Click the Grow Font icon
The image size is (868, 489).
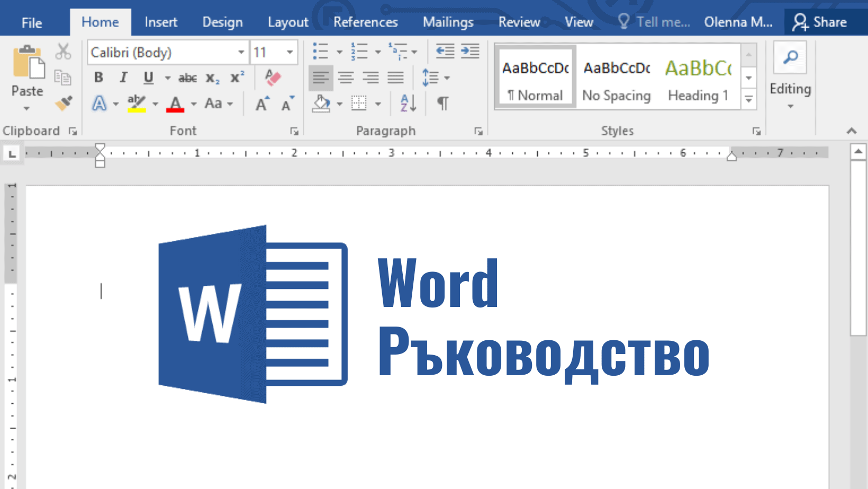pyautogui.click(x=263, y=104)
